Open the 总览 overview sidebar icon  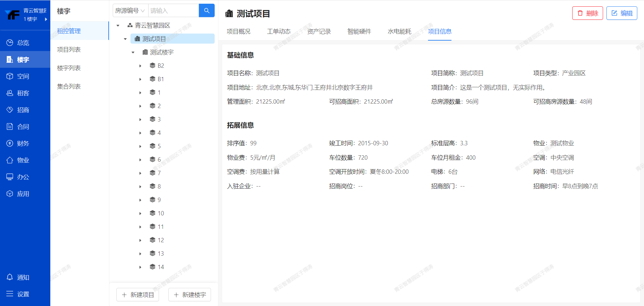click(x=10, y=43)
